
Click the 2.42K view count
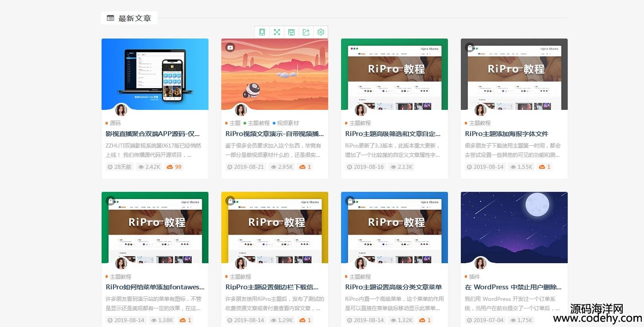[149, 167]
